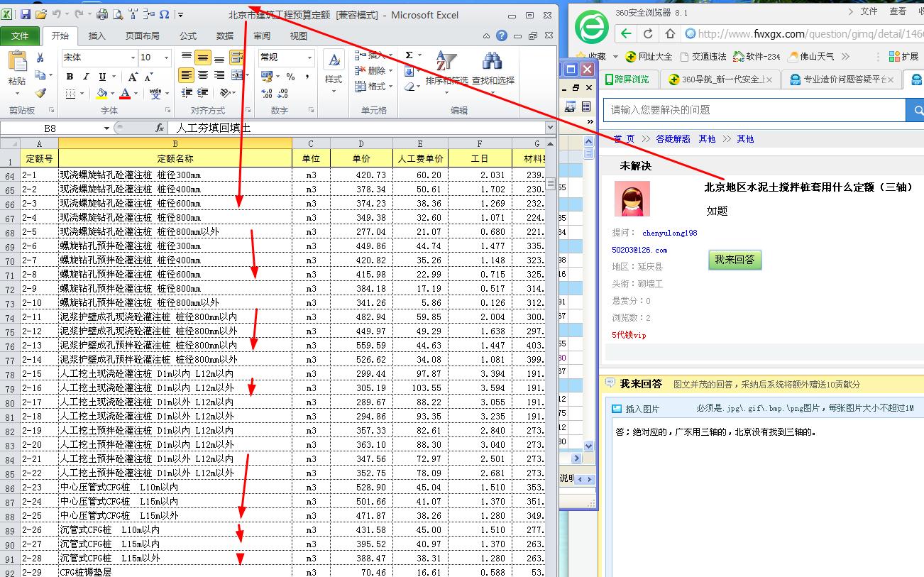Switch to the 公式 ribbon tab
Viewport: 924px width, 577px height.
tap(188, 35)
